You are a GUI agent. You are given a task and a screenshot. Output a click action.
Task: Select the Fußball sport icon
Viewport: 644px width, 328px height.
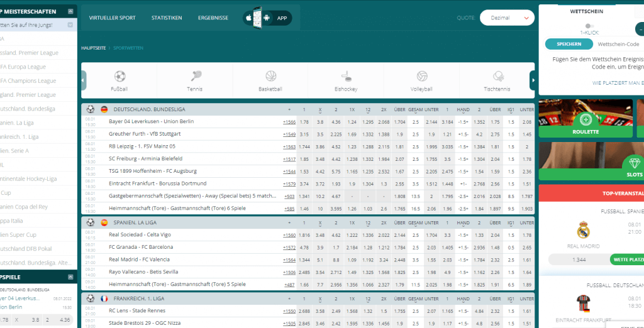120,77
